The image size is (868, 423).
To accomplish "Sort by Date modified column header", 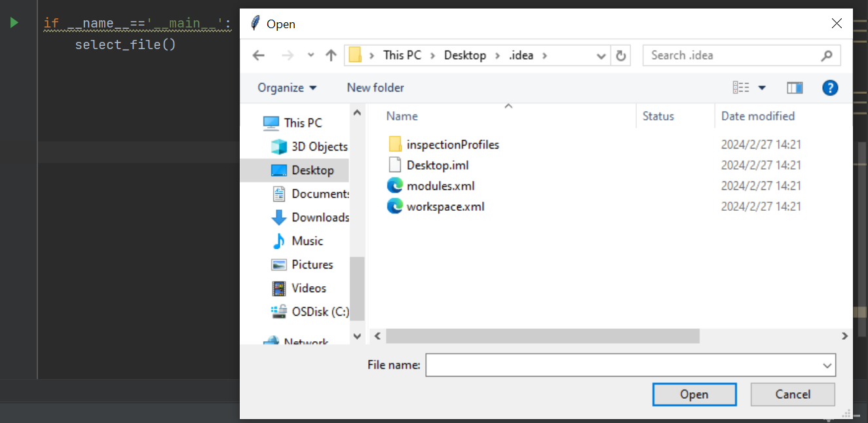I will coord(757,117).
